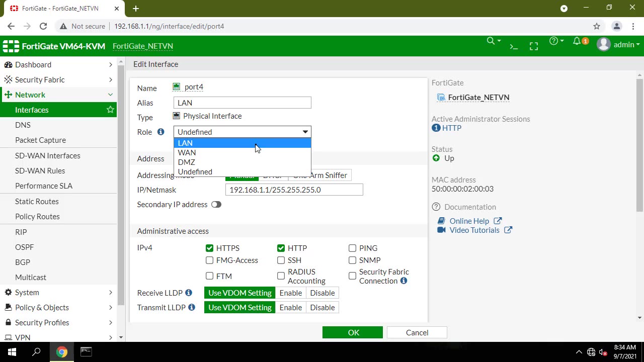
Task: Open Command Prompt from taskbar
Action: click(86, 352)
